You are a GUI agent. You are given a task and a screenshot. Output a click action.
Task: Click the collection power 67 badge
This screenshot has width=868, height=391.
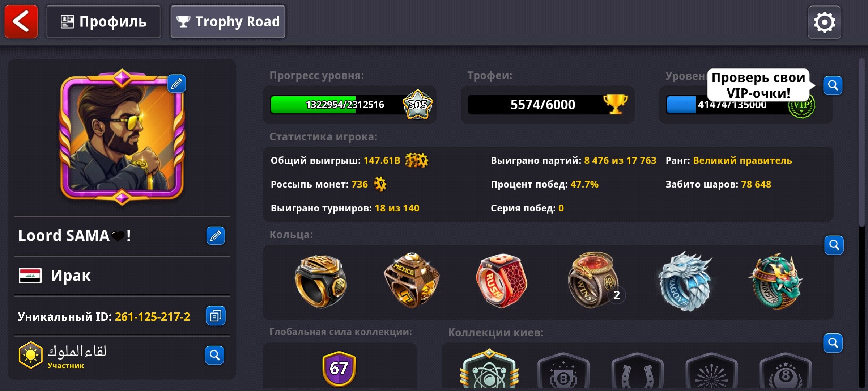[x=339, y=369]
